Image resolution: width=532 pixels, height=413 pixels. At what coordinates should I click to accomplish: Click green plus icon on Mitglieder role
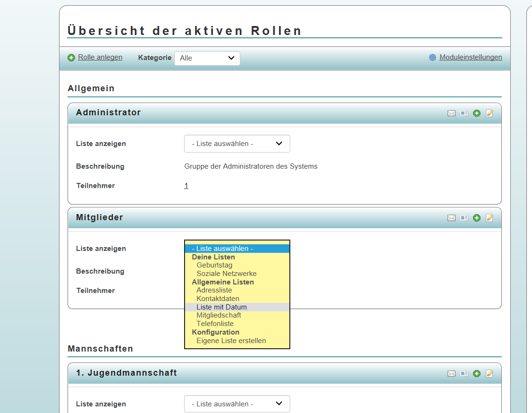[x=477, y=218]
